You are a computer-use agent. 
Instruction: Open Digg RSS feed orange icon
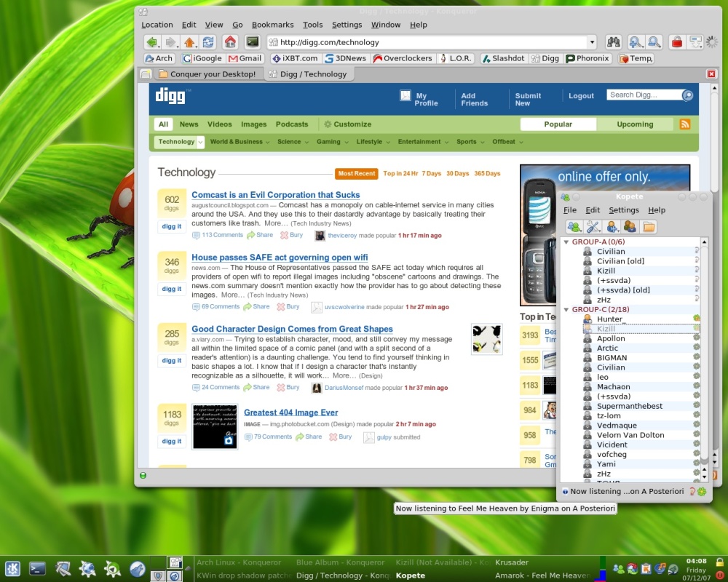click(685, 124)
